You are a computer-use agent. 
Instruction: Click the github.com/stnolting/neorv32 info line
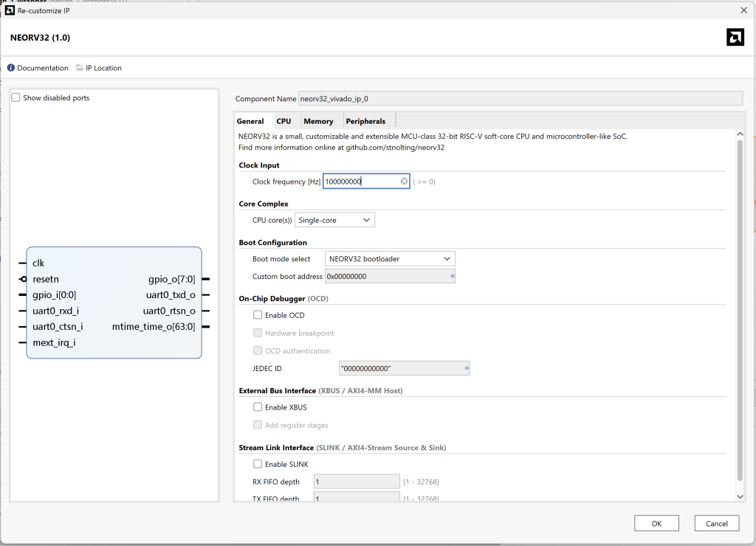pos(341,148)
